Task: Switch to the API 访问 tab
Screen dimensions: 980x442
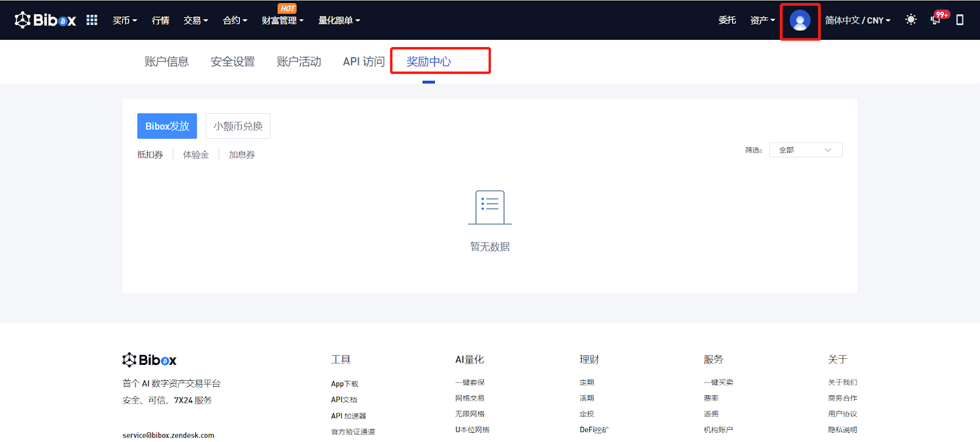Action: [364, 62]
